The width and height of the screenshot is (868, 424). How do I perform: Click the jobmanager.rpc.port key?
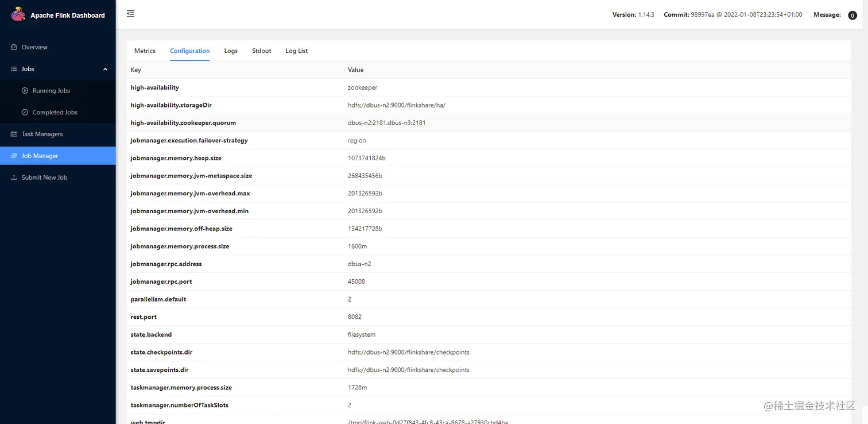click(x=161, y=282)
